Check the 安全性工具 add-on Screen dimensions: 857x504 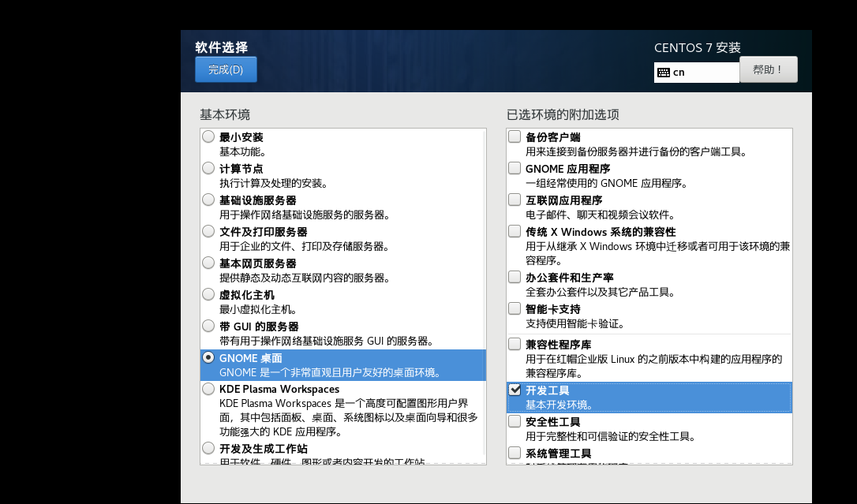(x=515, y=421)
